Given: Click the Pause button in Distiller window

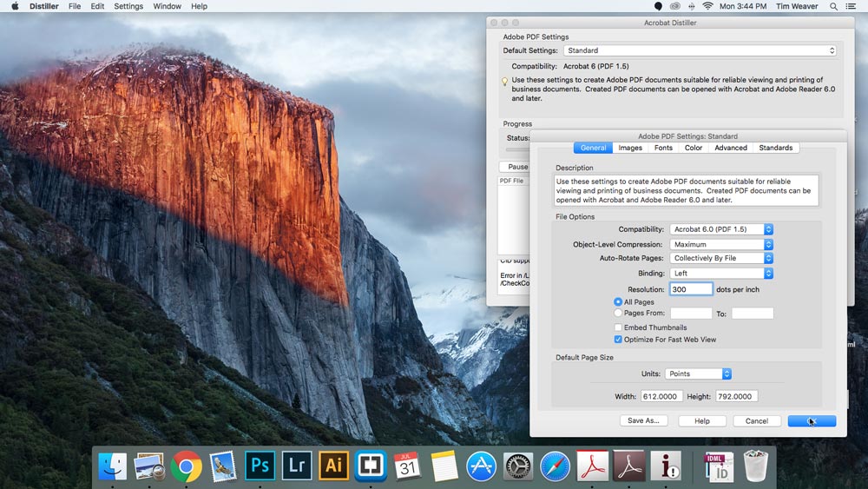Looking at the screenshot, I should point(515,167).
